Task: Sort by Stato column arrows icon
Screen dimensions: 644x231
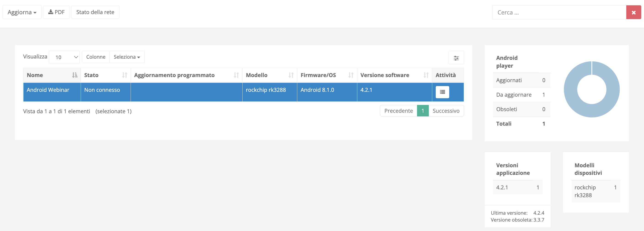Action: click(x=124, y=75)
